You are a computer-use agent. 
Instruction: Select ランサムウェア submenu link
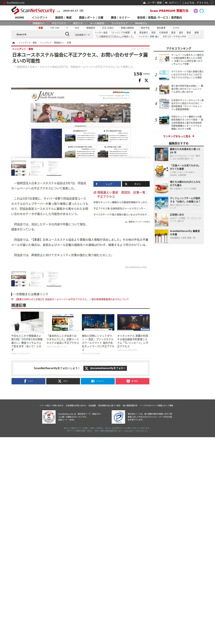pyautogui.click(x=119, y=23)
